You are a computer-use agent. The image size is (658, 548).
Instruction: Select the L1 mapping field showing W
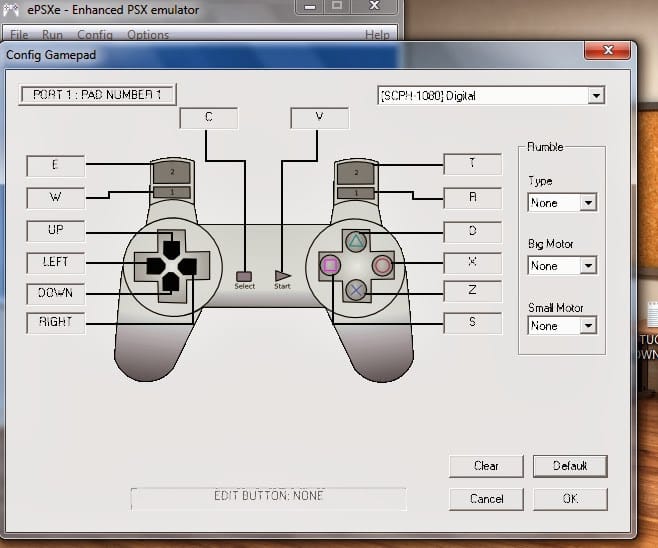click(55, 198)
